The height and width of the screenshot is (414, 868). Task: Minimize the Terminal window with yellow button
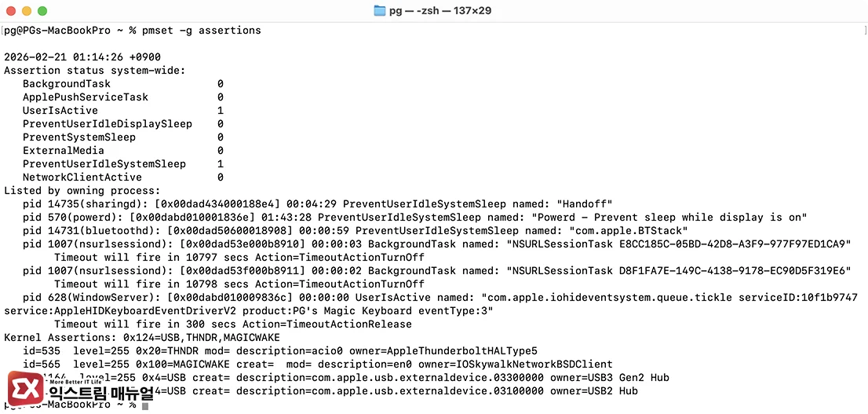[27, 11]
